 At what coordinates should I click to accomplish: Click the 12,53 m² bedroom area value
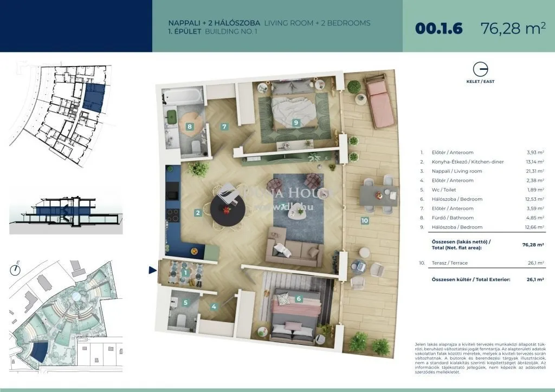pyautogui.click(x=535, y=199)
